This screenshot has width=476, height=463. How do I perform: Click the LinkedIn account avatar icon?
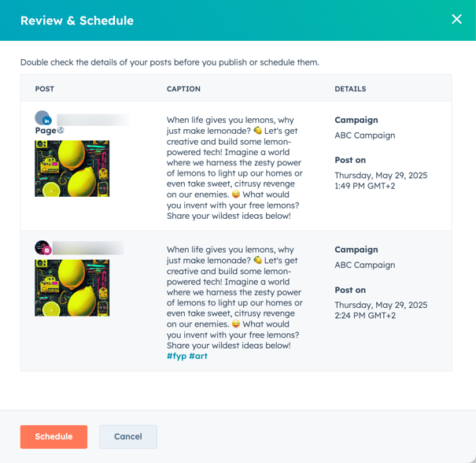click(x=42, y=118)
